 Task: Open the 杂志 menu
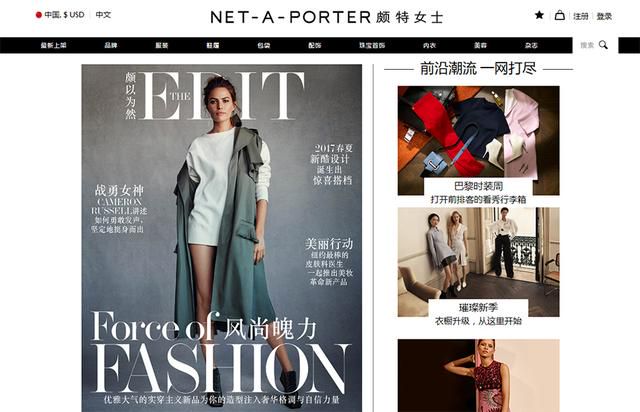531,45
